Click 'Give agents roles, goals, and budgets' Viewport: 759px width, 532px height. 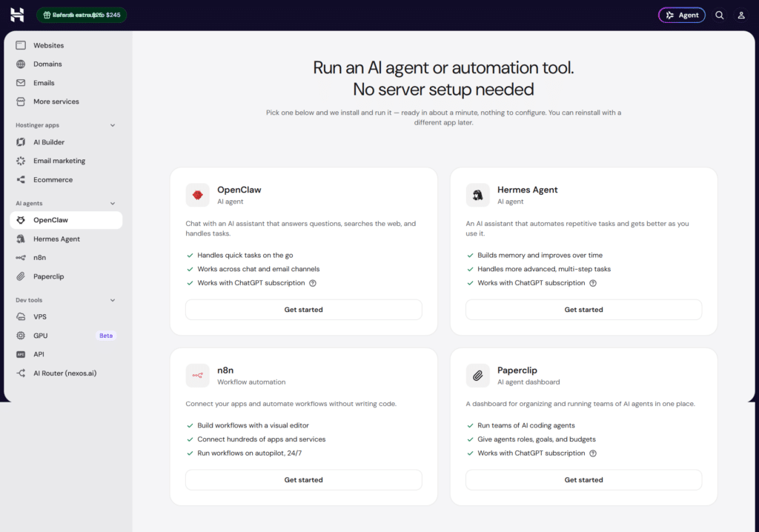[x=537, y=439]
